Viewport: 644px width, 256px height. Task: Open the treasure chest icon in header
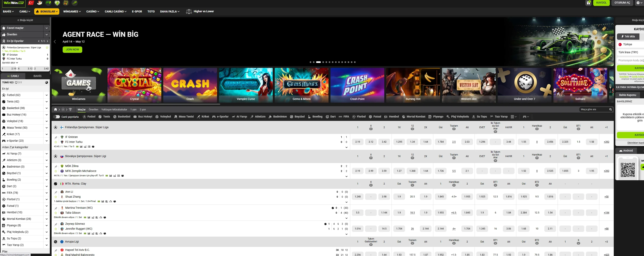pos(66,3)
